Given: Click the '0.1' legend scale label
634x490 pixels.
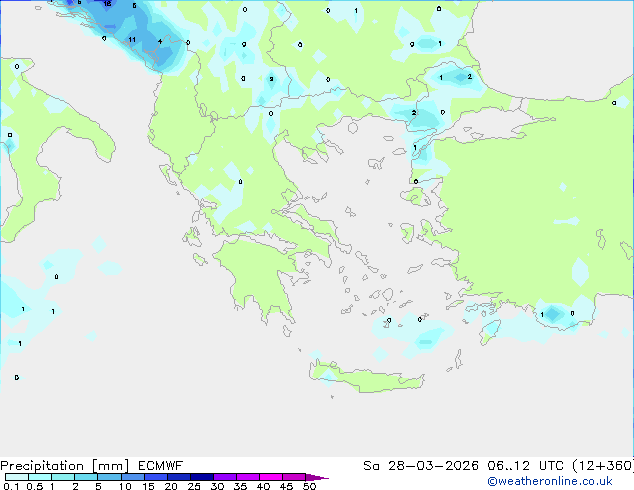Looking at the screenshot, I should pos(11,486).
